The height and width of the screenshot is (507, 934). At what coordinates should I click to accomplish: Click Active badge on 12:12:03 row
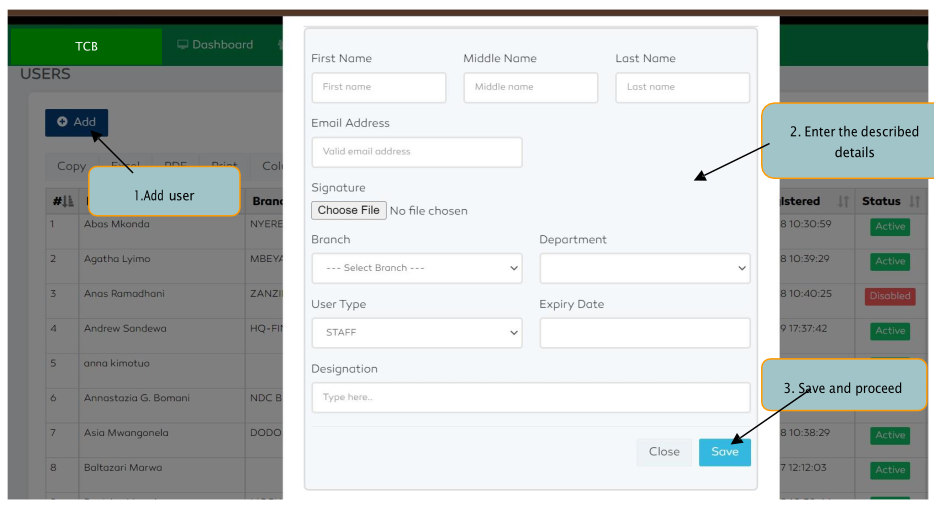(890, 470)
